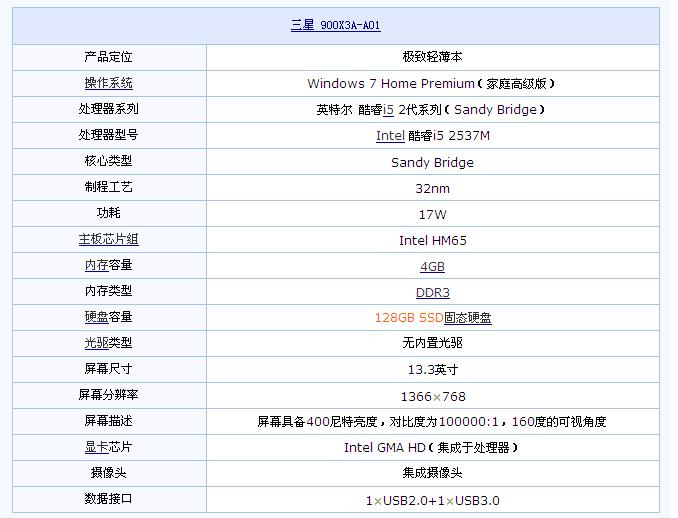Open the DDR3 memory type link
This screenshot has width=678, height=518.
click(433, 293)
